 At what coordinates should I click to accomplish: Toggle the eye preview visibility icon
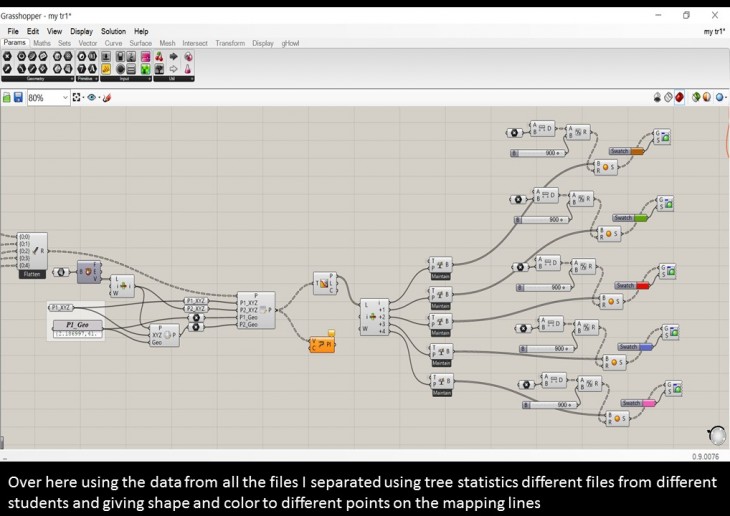[x=92, y=98]
